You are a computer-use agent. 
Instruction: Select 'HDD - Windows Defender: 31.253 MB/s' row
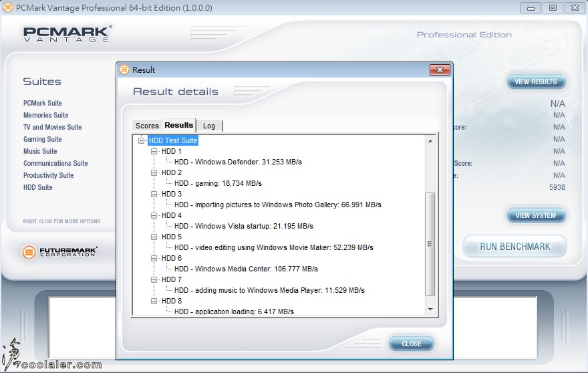coord(238,162)
